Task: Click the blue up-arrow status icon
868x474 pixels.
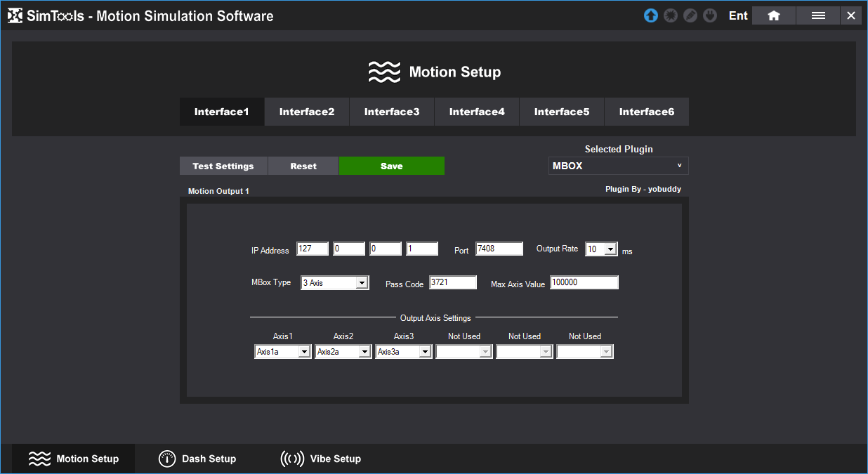Action: point(651,15)
